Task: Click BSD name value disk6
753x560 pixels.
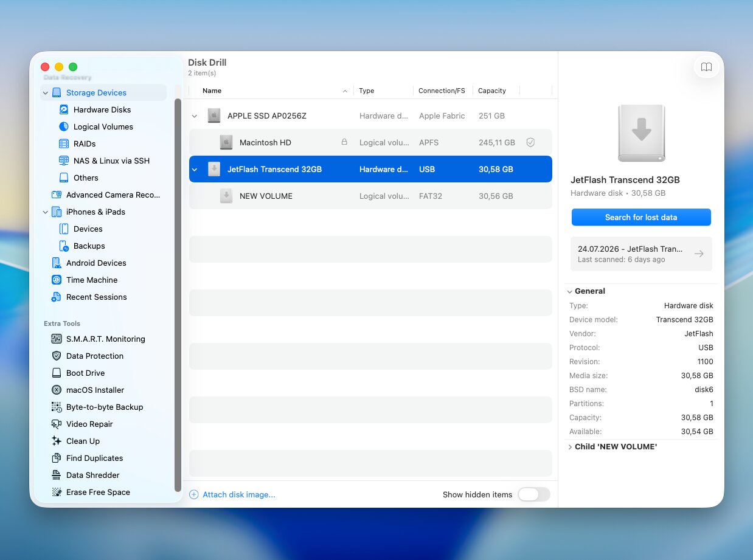Action: (703, 389)
